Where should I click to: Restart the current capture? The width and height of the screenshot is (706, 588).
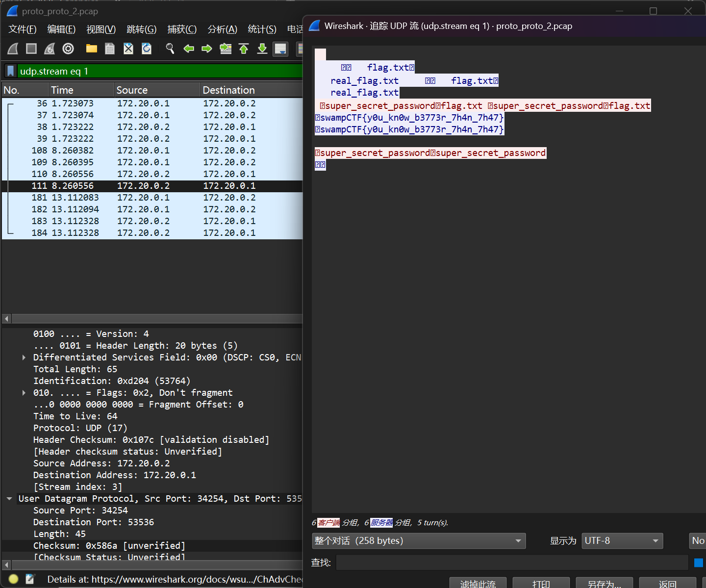point(50,49)
